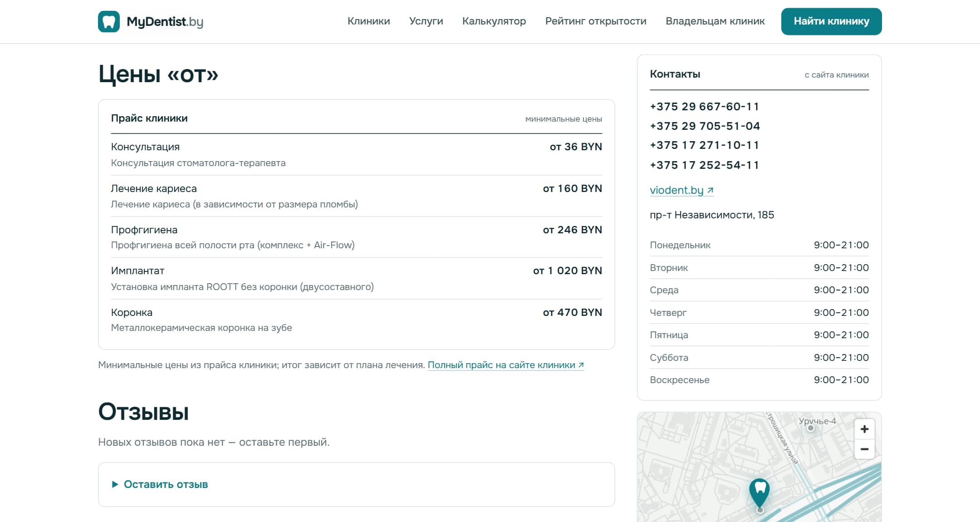Click the price 'от 470 BYN'
Screen dimensions: 980x522
[x=573, y=312]
